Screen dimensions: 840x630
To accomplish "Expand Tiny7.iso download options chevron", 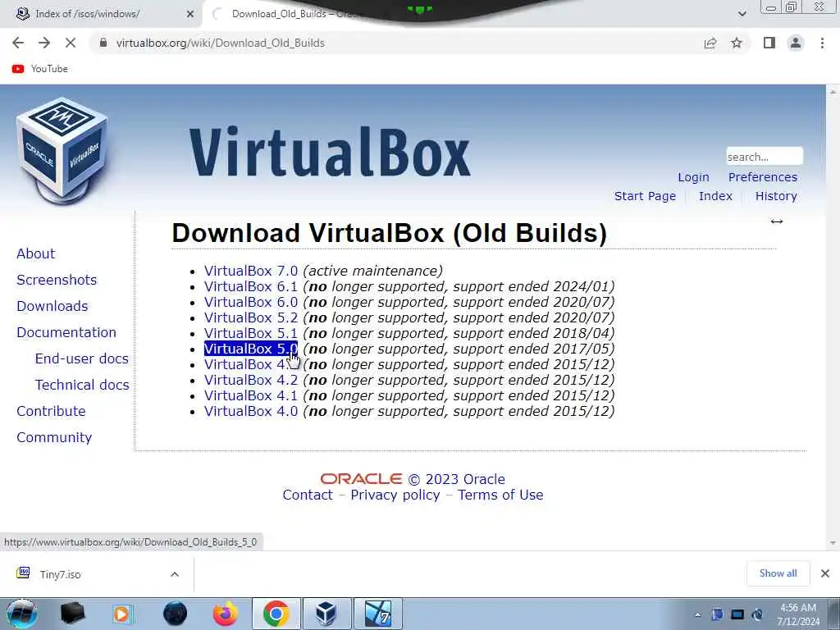I will (x=175, y=574).
